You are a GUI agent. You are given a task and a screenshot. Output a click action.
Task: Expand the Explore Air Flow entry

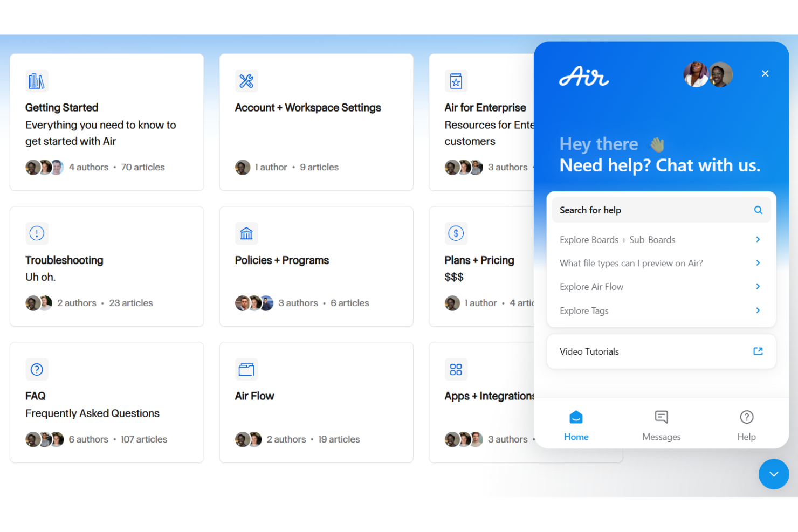click(661, 286)
